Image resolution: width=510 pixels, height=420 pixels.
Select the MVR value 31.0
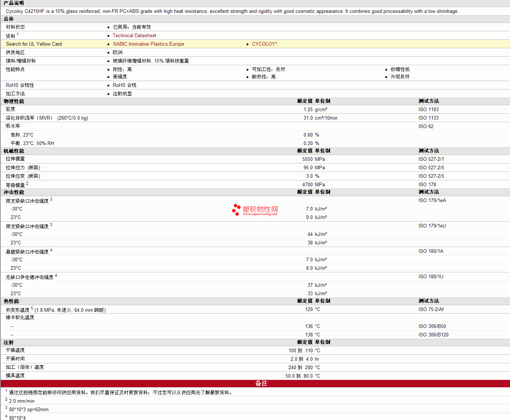point(308,118)
